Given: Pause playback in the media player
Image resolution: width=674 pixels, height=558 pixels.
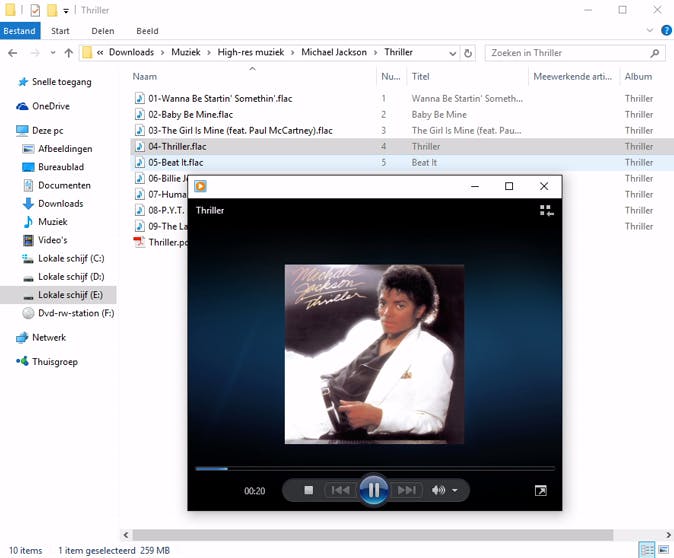Looking at the screenshot, I should pos(372,490).
